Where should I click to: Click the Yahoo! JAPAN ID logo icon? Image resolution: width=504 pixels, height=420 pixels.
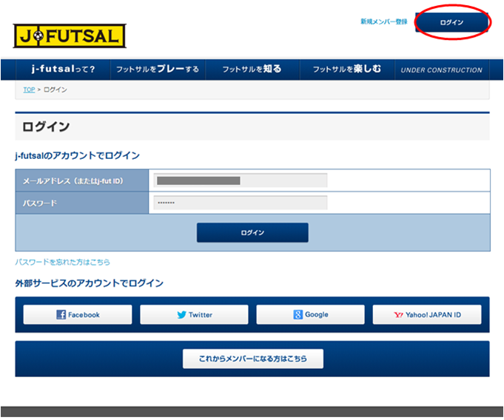pyautogui.click(x=399, y=315)
